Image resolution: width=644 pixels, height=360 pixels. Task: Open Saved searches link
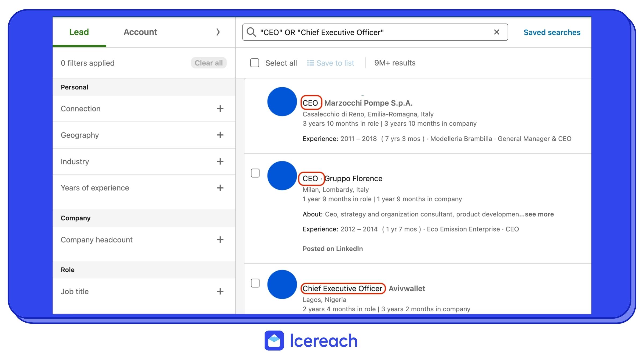coord(552,33)
